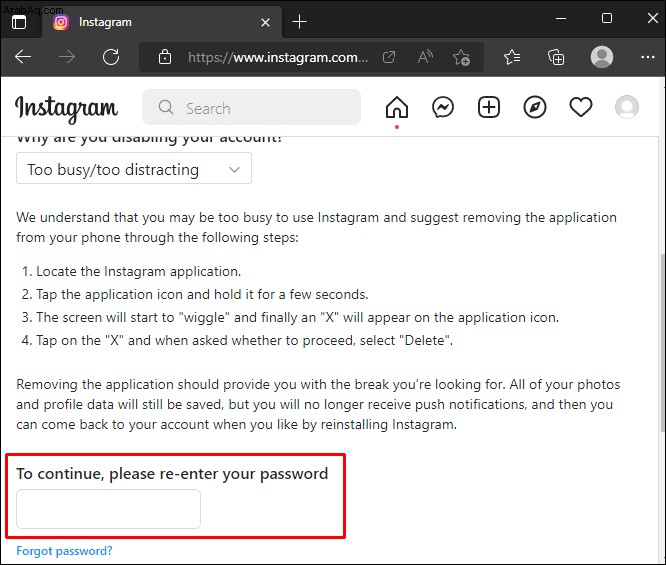Add page to favorites star-plus icon
This screenshot has width=666, height=565.
(x=461, y=57)
